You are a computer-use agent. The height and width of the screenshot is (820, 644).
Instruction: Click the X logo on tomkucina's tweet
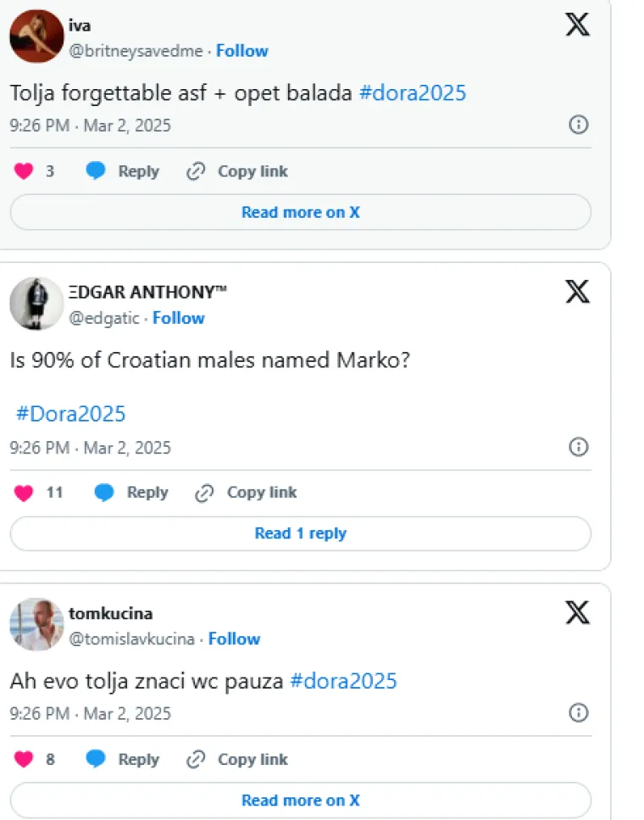click(577, 613)
